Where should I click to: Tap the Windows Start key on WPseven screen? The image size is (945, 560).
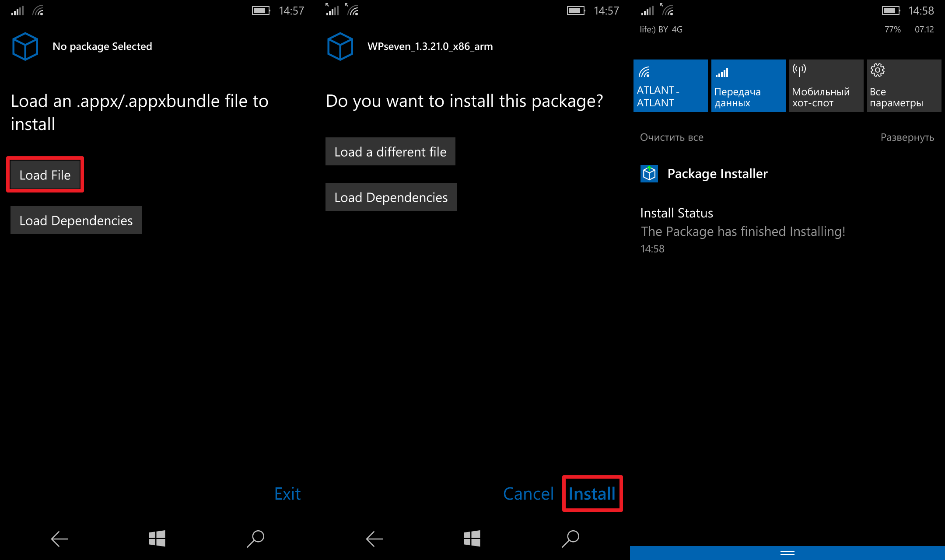tap(472, 539)
